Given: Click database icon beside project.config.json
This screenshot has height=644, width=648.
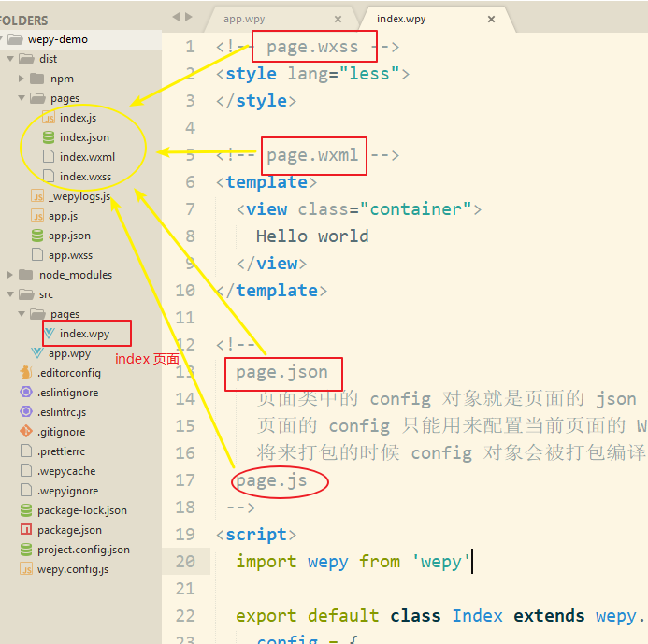Looking at the screenshot, I should tap(26, 550).
